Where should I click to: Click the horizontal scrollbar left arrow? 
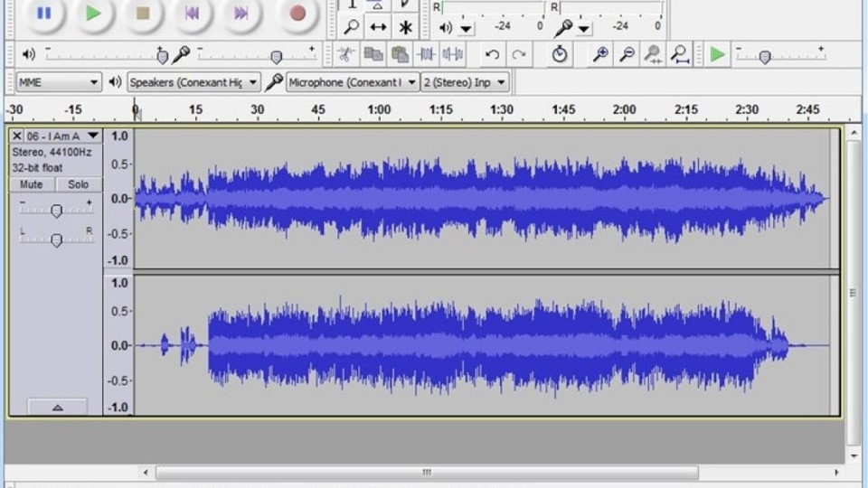tap(146, 473)
